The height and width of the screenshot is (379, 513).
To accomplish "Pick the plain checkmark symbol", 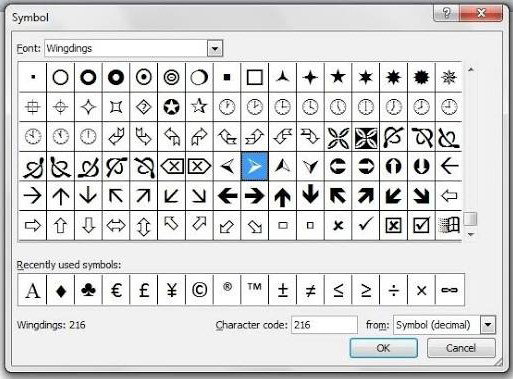I will click(x=366, y=226).
